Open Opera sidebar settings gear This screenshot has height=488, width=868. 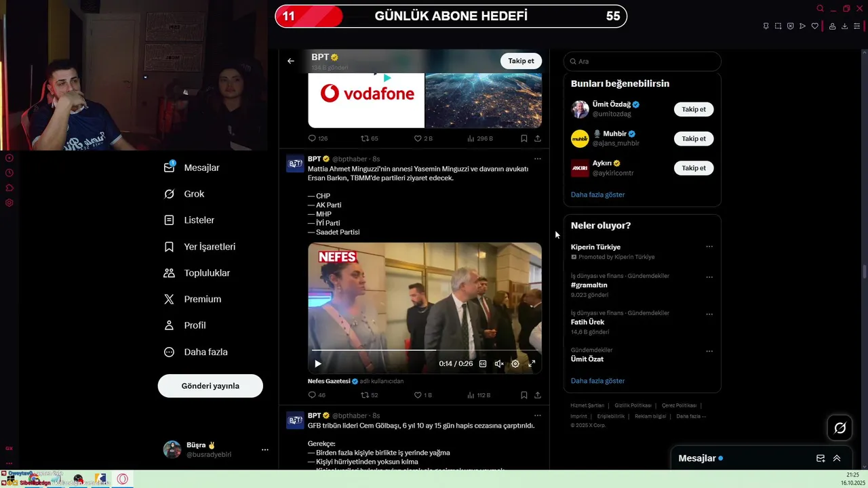(9, 203)
